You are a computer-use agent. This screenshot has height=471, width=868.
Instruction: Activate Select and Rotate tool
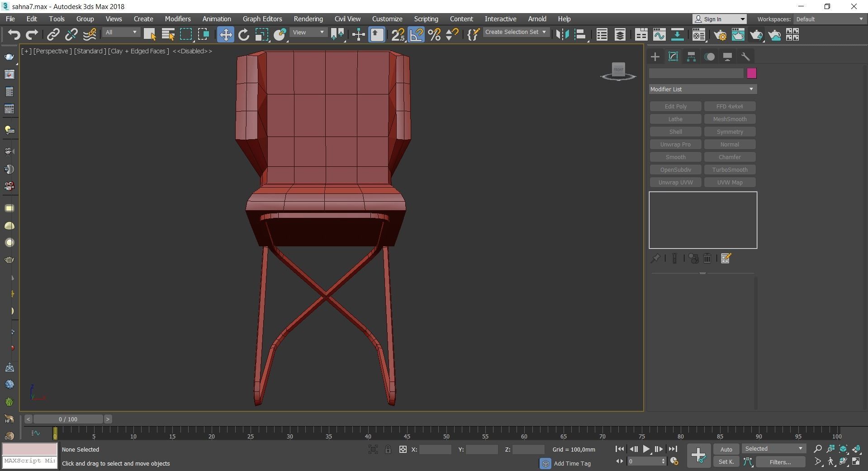coord(244,35)
